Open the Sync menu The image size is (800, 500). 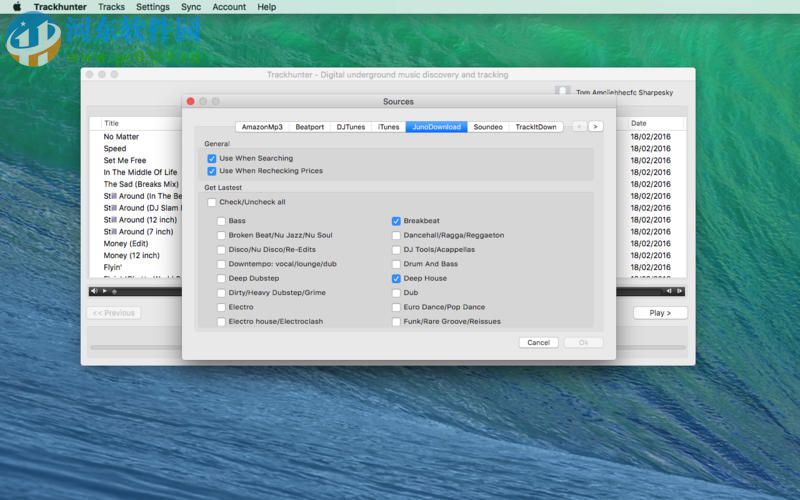click(191, 7)
